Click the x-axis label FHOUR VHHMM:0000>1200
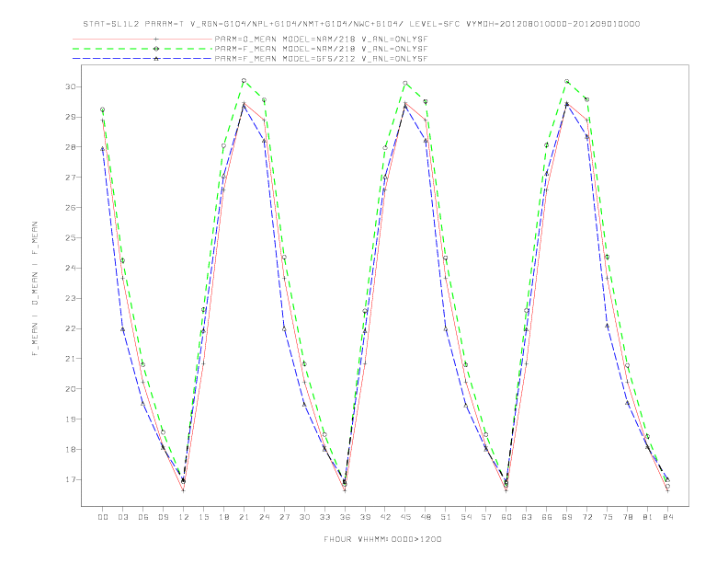 [382, 539]
